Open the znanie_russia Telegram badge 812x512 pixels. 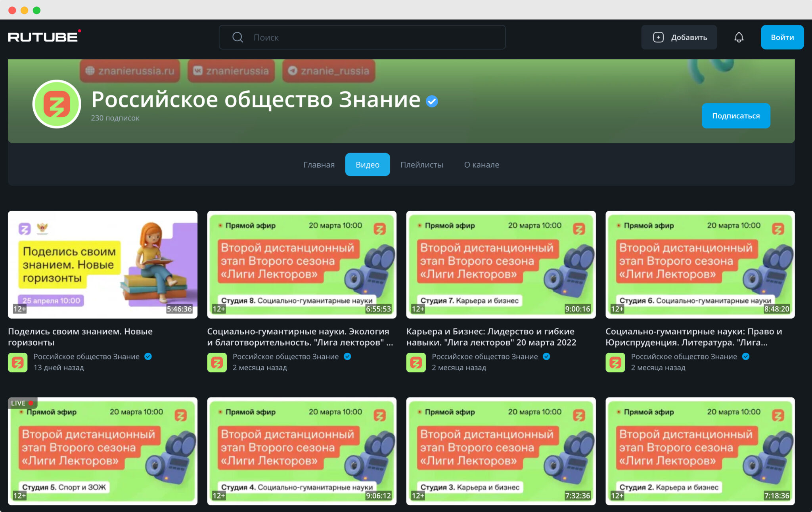point(329,71)
